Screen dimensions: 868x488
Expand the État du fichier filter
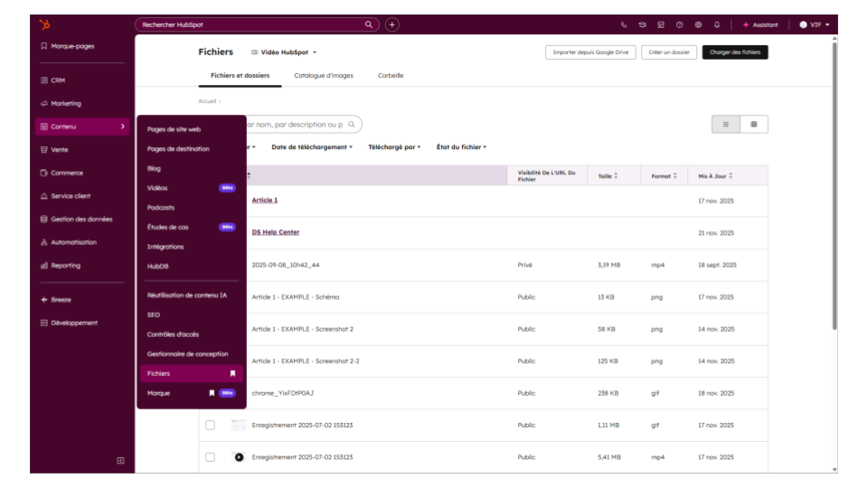[461, 146]
